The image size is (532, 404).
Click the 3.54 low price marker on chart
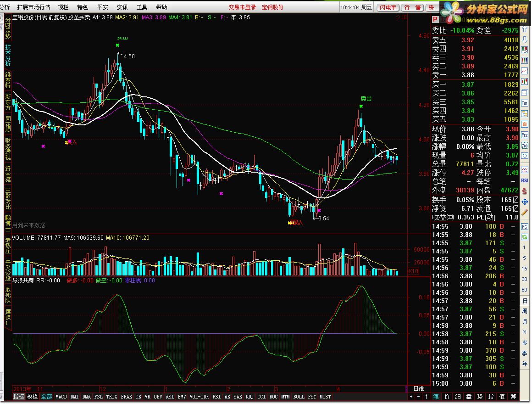(323, 218)
